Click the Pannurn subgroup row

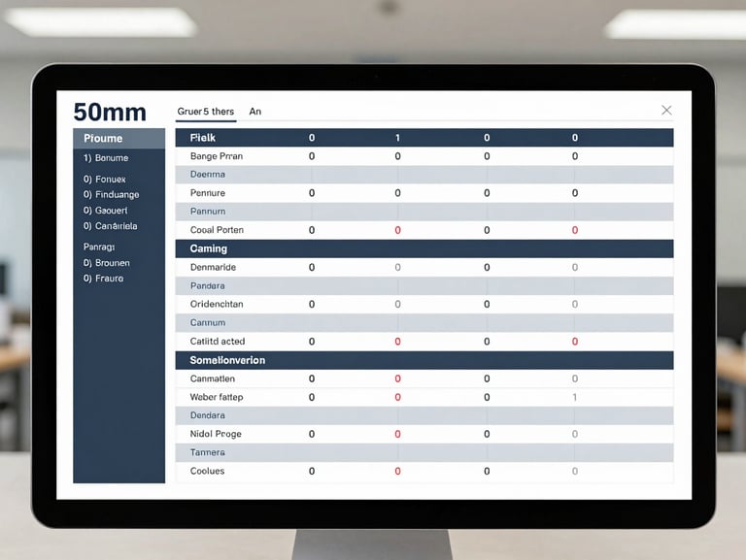coord(424,212)
